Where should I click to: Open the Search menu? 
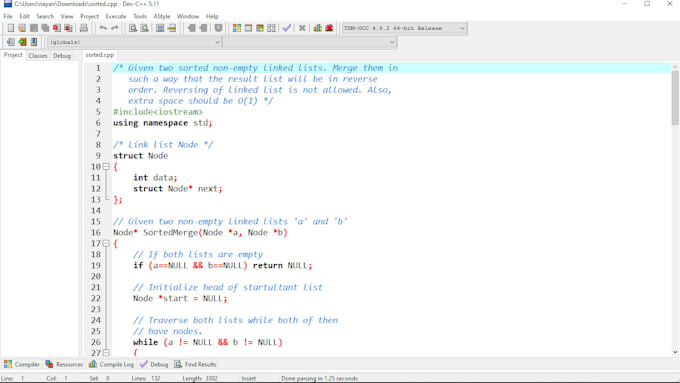pyautogui.click(x=45, y=16)
